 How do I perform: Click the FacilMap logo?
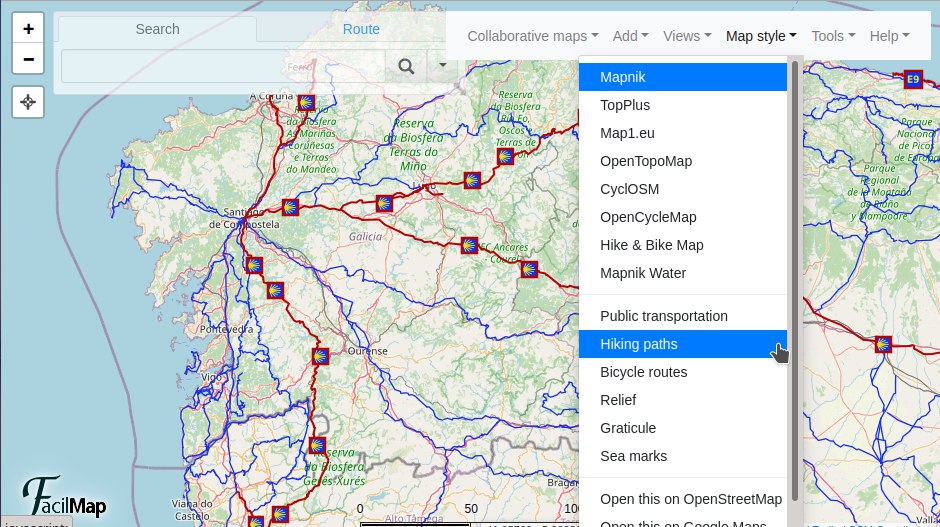click(x=64, y=496)
